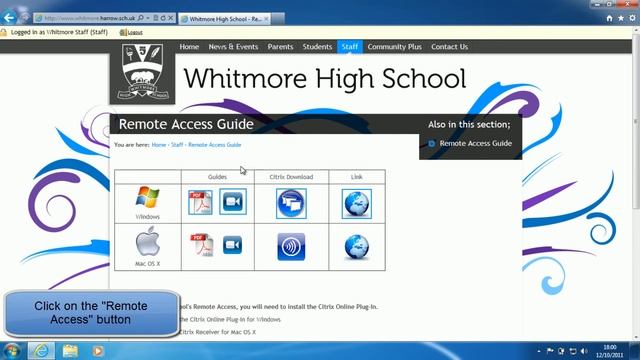Click the Mac OS X row globe link
Screen dimensions: 640x360
pyautogui.click(x=356, y=247)
